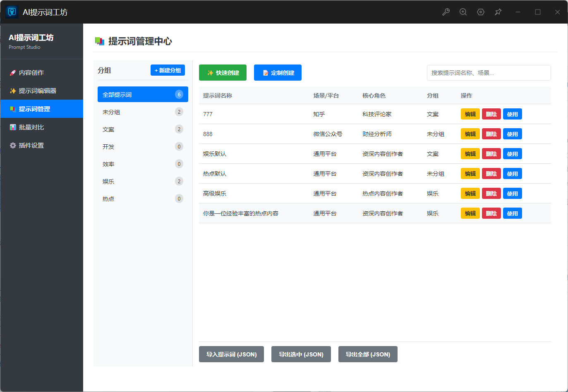
Task: Use the 热点默认 prompt
Action: tap(513, 174)
